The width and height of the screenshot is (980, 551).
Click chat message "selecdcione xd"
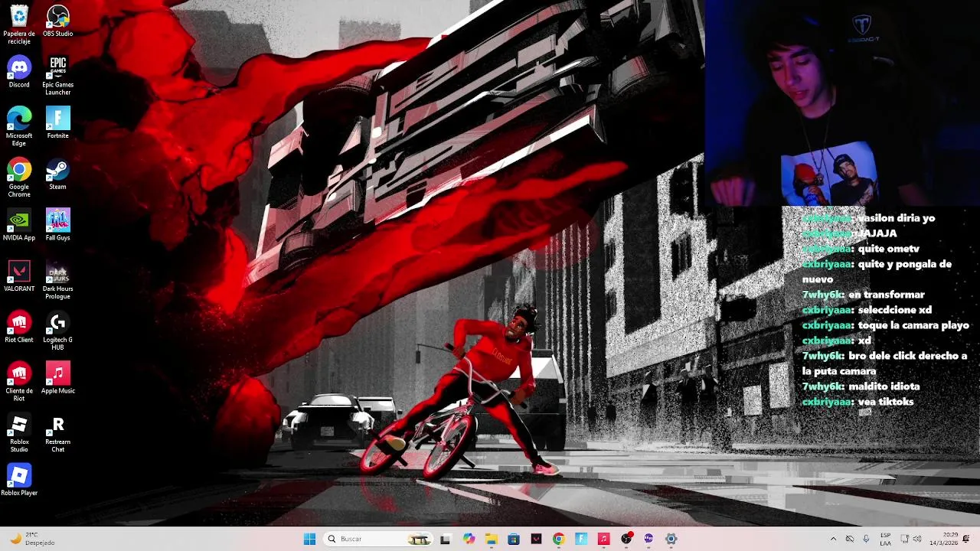[894, 310]
